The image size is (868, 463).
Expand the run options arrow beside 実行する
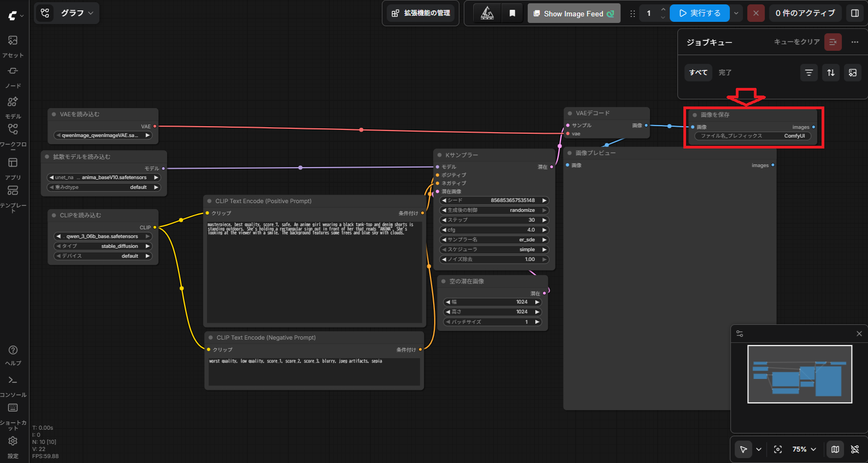pyautogui.click(x=736, y=13)
